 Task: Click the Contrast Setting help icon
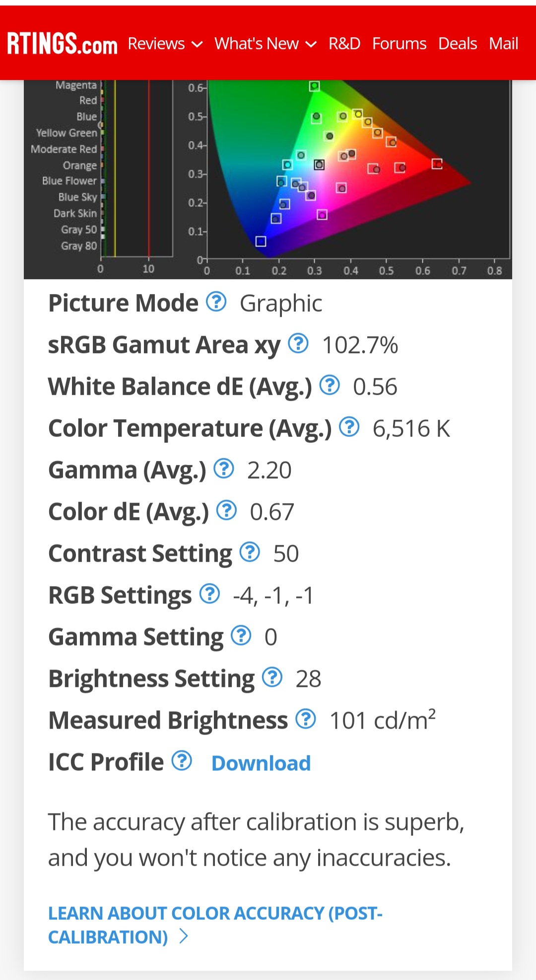[x=250, y=551]
